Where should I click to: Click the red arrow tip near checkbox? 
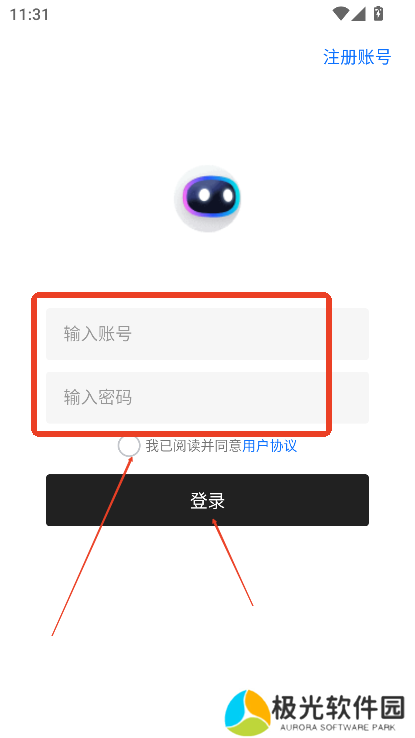pyautogui.click(x=132, y=458)
